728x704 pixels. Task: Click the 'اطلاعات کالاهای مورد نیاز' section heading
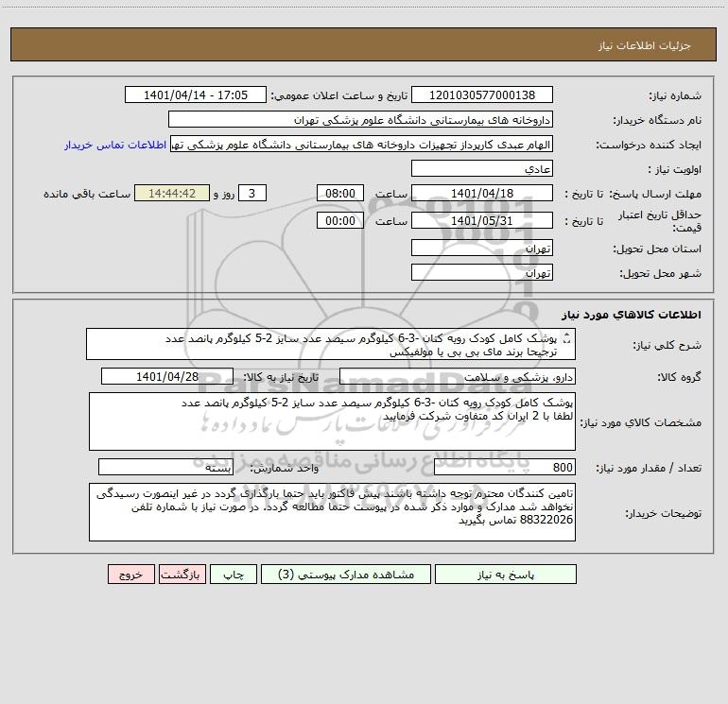(x=631, y=315)
